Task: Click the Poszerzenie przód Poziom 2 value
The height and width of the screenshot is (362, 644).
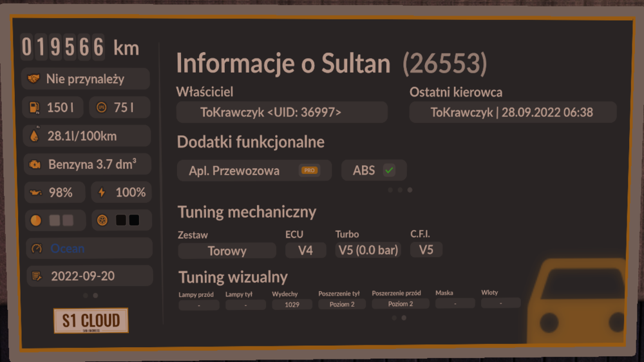Action: tap(401, 303)
